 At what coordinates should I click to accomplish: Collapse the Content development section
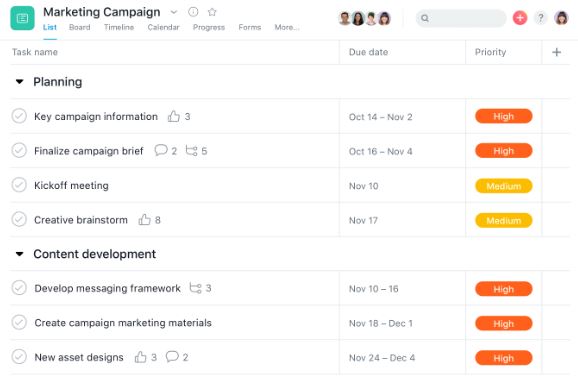pyautogui.click(x=20, y=254)
